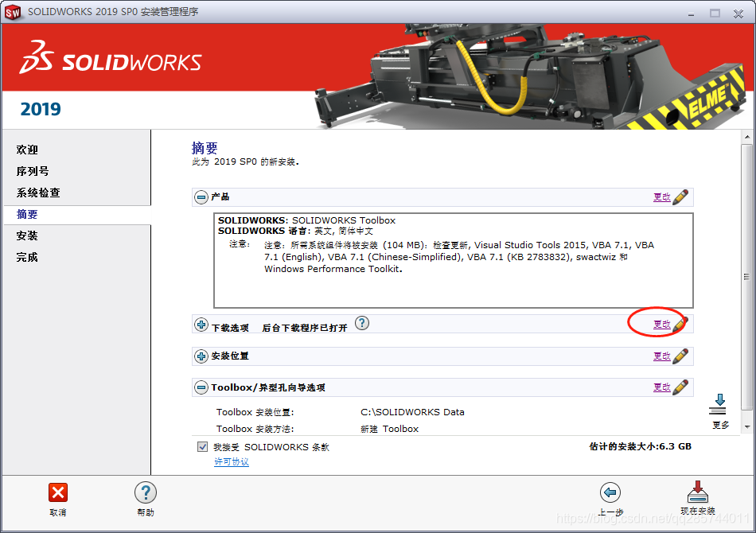Click the Toolbox 安装位置 label
Viewport: 756px width, 533px height.
click(255, 412)
